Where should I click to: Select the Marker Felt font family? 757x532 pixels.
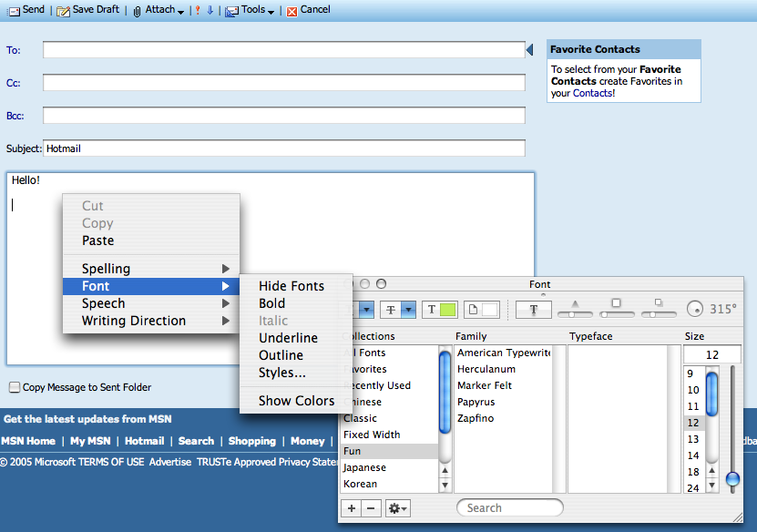click(504, 385)
